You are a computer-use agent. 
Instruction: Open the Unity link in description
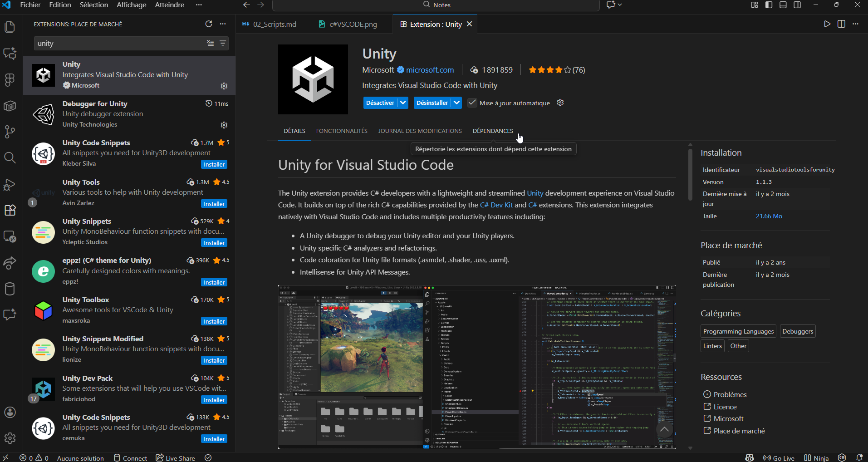pos(535,193)
